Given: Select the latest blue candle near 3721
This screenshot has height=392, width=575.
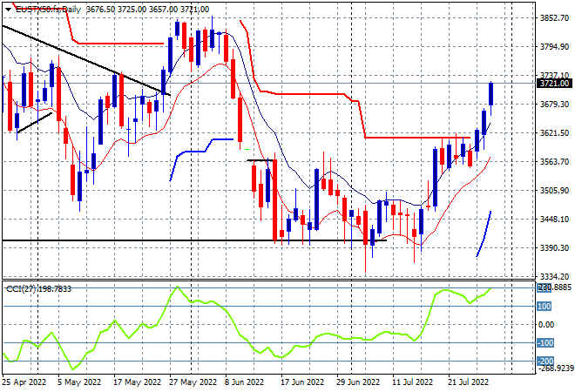Looking at the screenshot, I should pos(490,94).
